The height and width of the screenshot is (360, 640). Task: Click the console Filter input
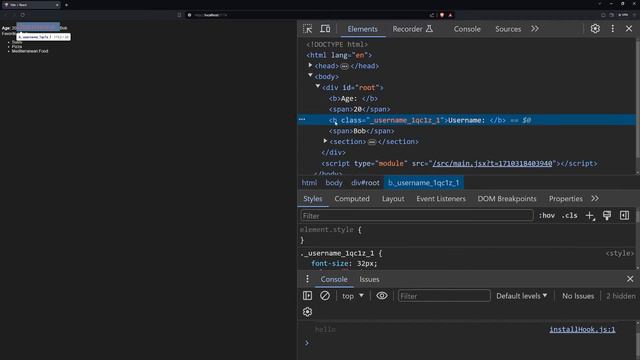pos(444,296)
